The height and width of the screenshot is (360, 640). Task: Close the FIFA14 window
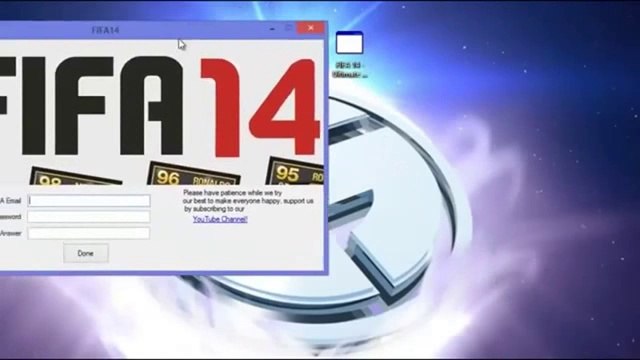click(x=311, y=28)
